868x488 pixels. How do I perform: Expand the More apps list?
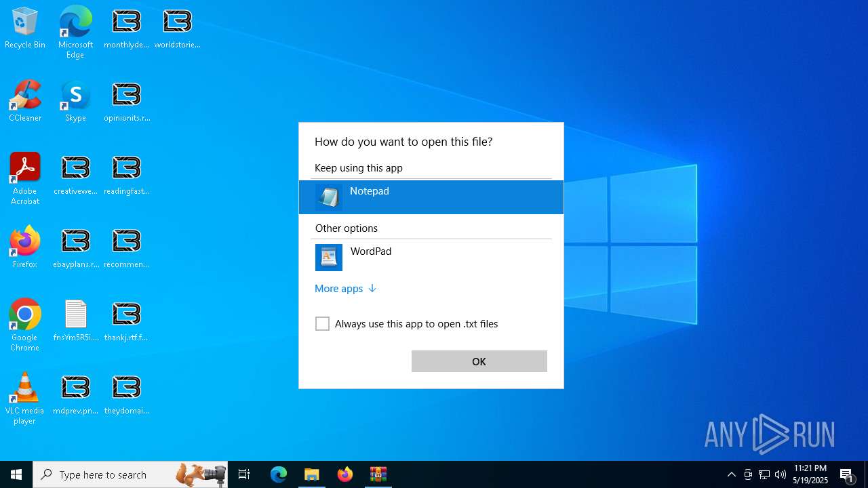[x=345, y=289]
